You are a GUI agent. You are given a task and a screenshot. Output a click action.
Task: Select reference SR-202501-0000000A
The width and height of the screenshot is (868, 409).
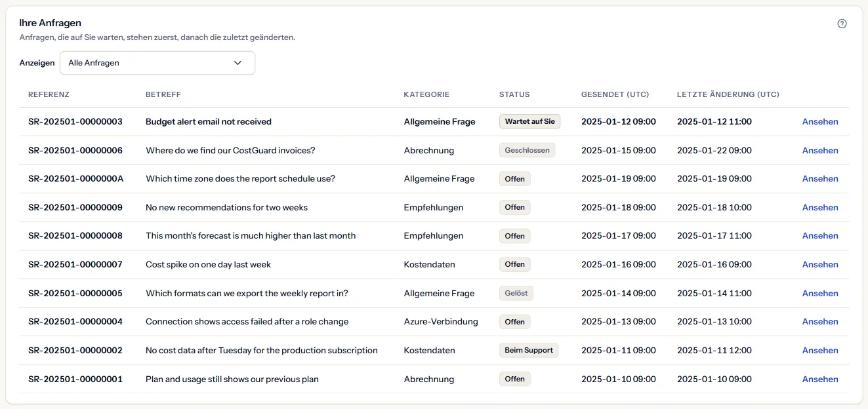75,179
